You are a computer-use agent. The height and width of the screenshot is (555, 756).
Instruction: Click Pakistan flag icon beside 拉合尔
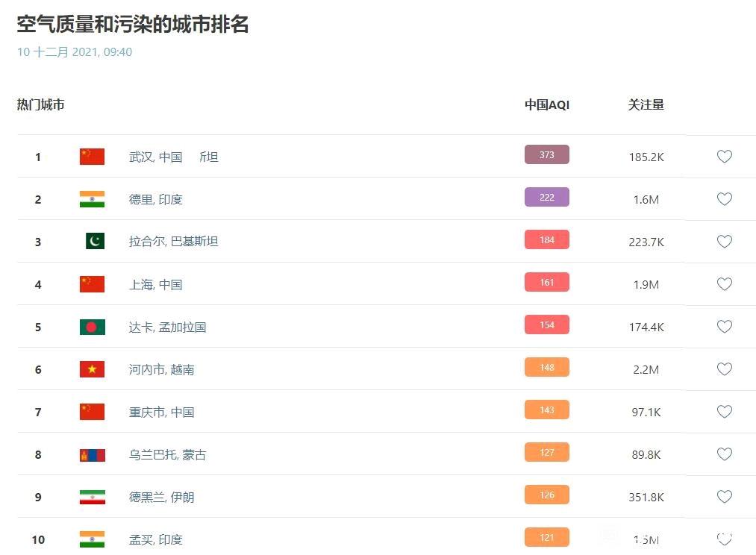click(x=95, y=241)
